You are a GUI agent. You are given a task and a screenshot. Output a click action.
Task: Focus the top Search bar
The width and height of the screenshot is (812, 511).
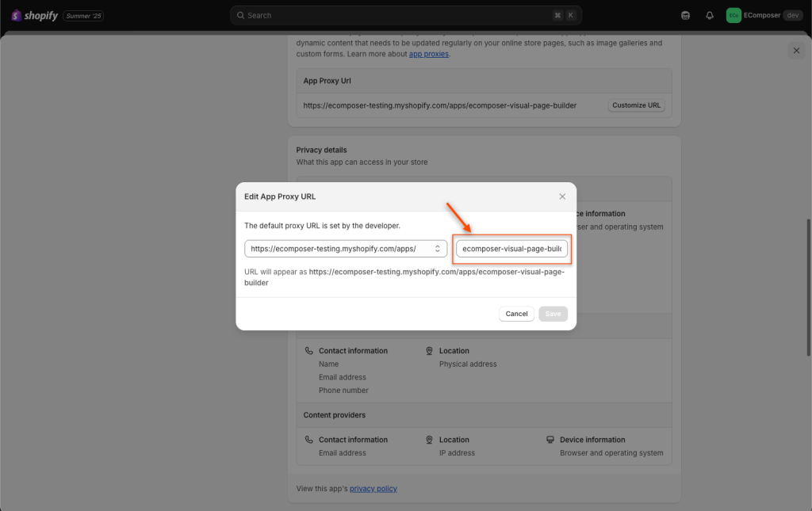pyautogui.click(x=405, y=16)
